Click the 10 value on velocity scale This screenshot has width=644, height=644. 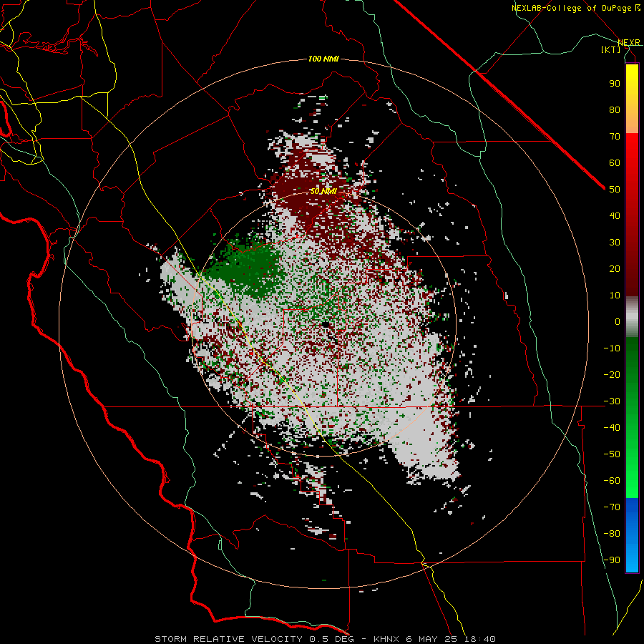pos(615,296)
